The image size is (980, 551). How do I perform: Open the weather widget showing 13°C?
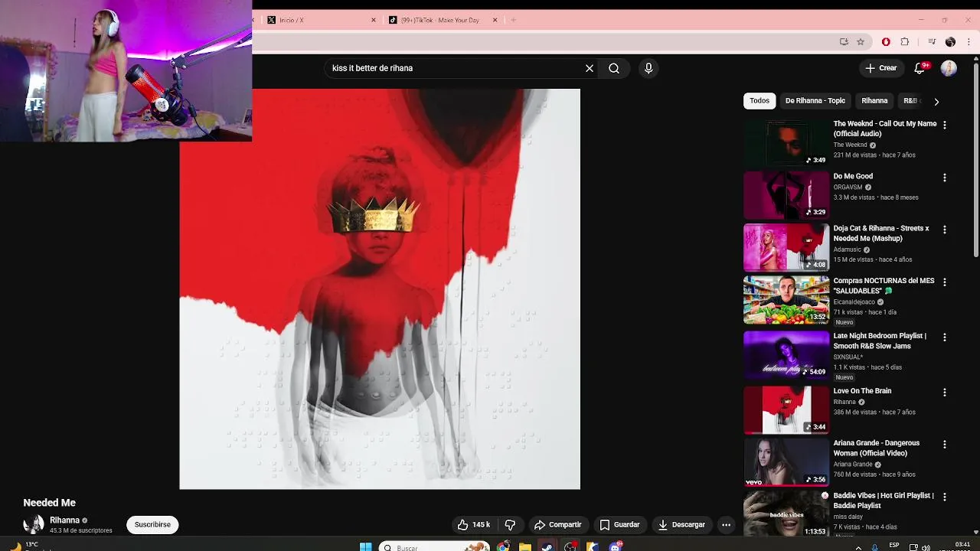[23, 546]
